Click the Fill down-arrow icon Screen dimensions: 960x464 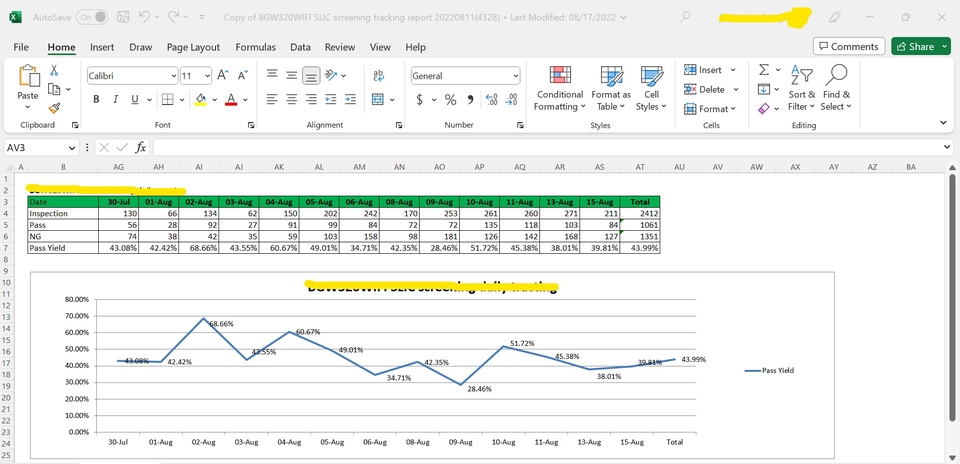(763, 89)
